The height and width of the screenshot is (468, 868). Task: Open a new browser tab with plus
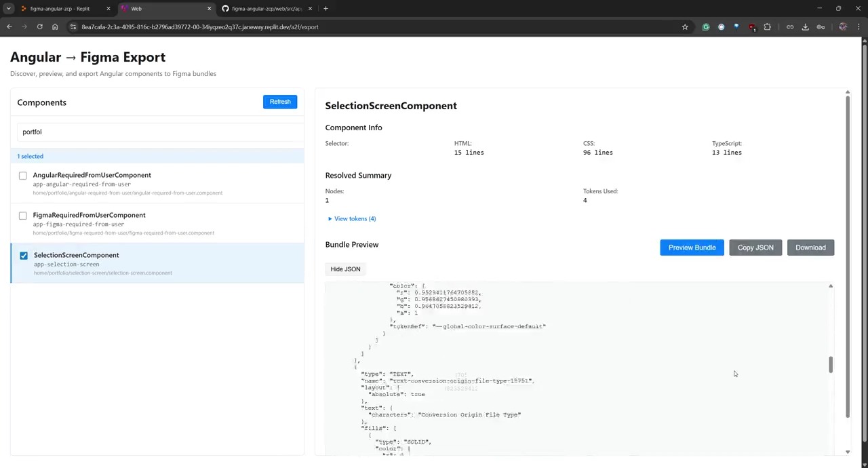click(x=325, y=9)
